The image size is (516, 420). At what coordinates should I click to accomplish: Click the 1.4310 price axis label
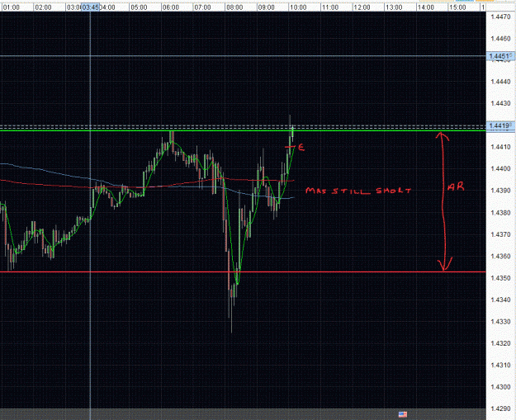(500, 365)
